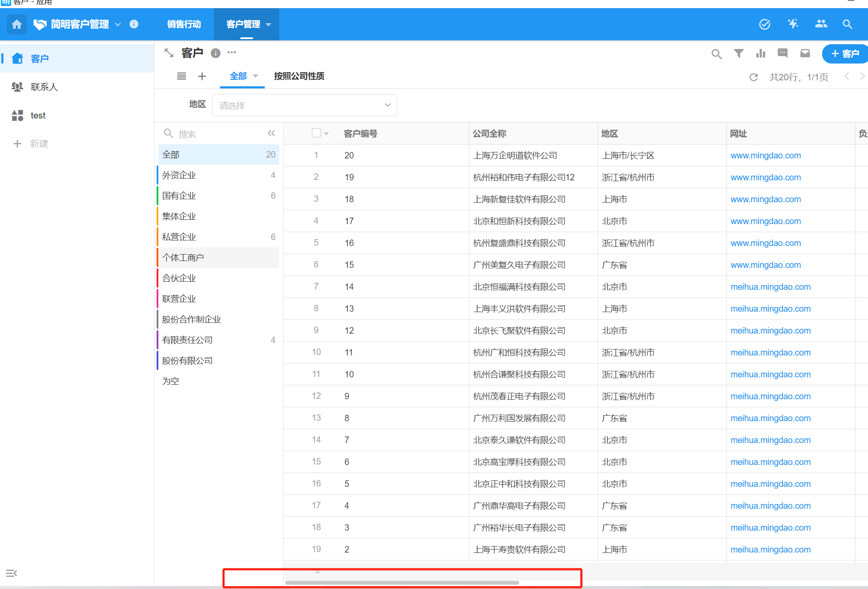This screenshot has width=868, height=589.
Task: Open www.mingdao.com link in first row
Action: [765, 155]
